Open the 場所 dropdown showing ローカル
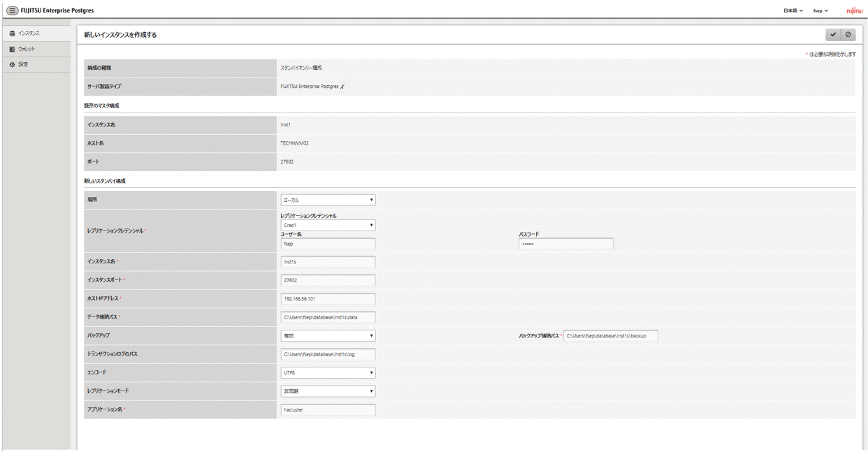This screenshot has height=452, width=868. click(328, 200)
